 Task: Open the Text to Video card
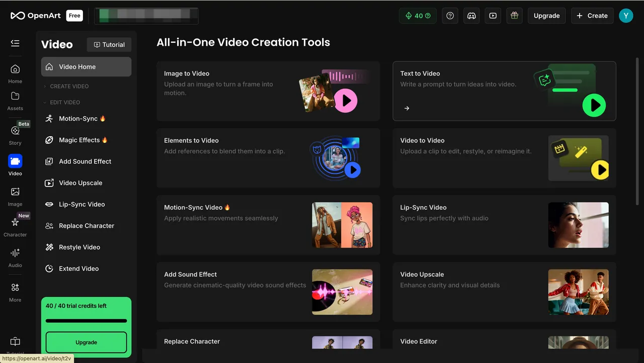pos(504,91)
